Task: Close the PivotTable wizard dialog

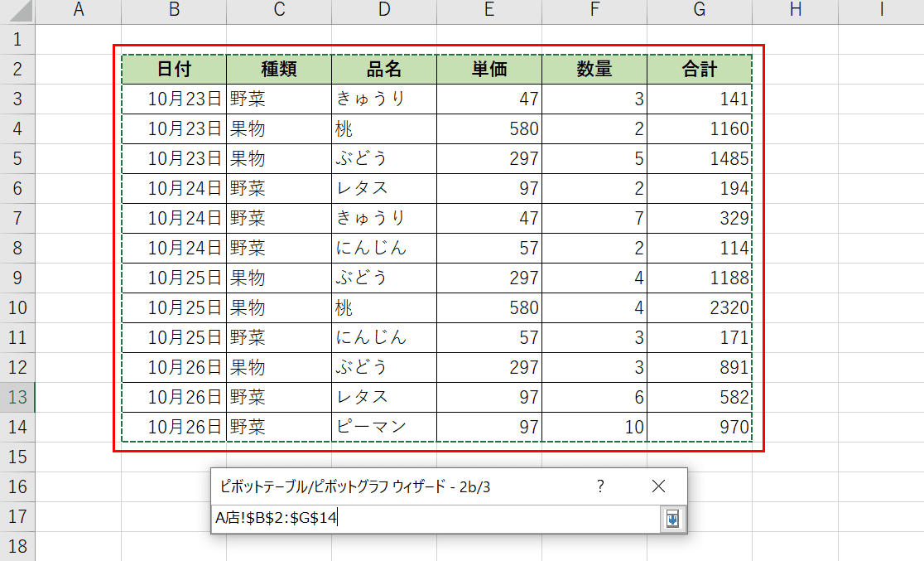Action: 658,486
